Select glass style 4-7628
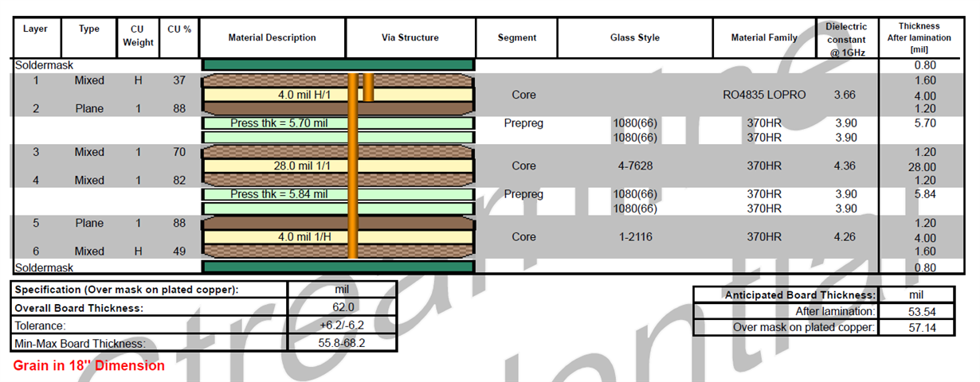The width and height of the screenshot is (980, 382). tap(635, 166)
